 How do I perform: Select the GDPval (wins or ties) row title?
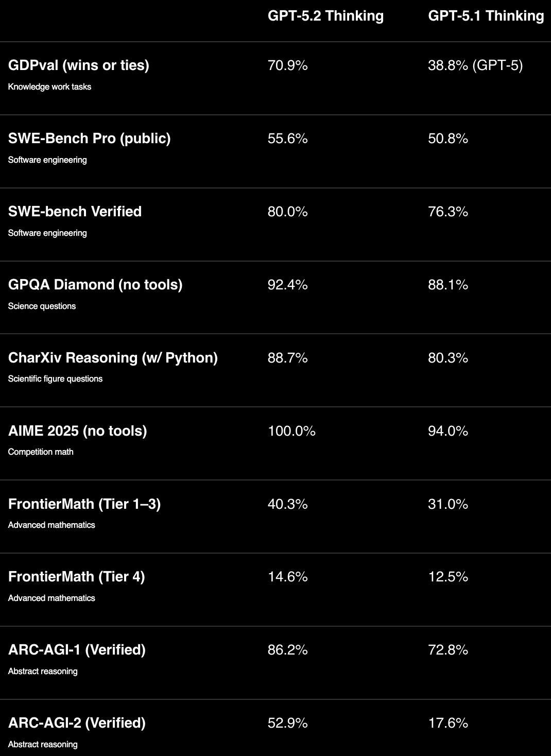pyautogui.click(x=79, y=65)
